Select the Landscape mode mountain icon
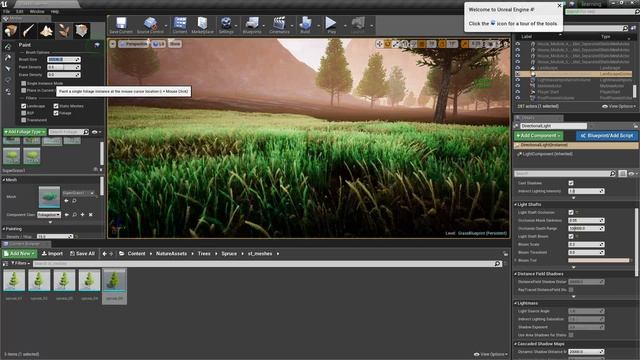Image resolution: width=640 pixels, height=360 pixels. [x=46, y=31]
